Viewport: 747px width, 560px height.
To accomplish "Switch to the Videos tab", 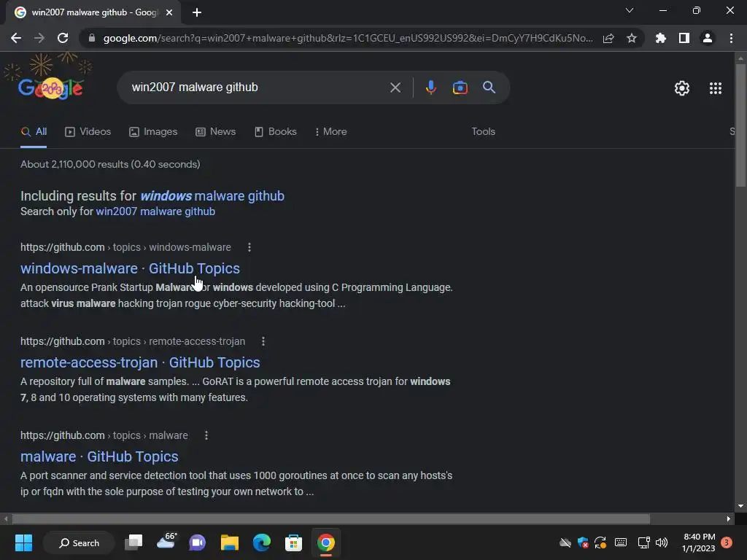I will [x=88, y=132].
